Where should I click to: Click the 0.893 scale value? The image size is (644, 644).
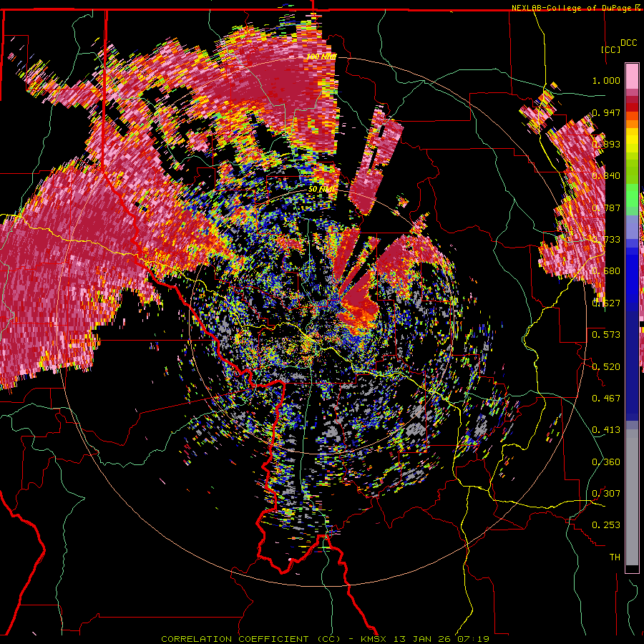(x=606, y=144)
